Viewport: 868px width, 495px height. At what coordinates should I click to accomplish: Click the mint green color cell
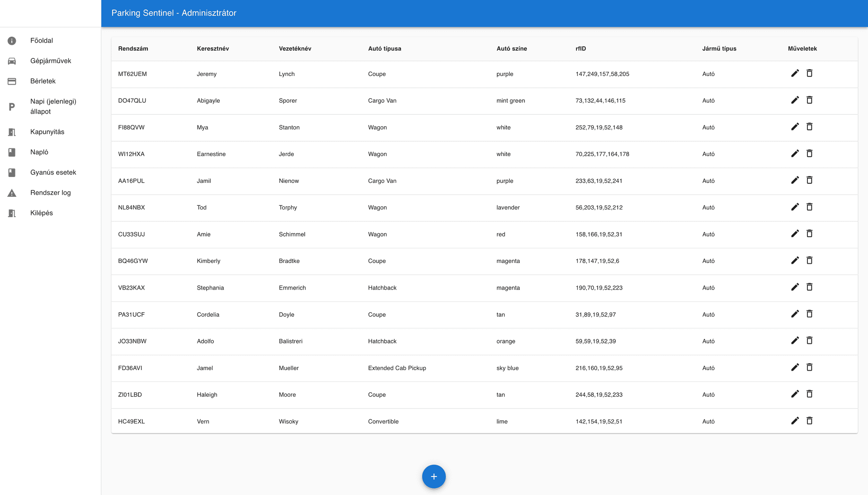(511, 101)
